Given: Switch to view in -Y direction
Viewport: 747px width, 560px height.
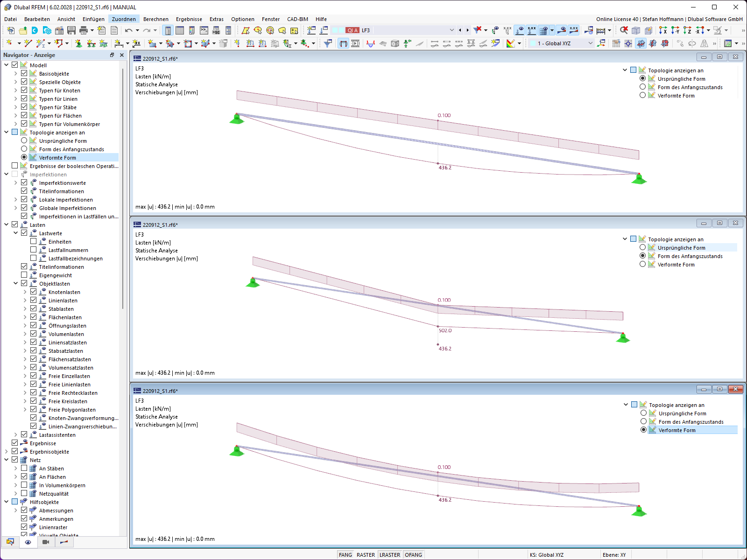Looking at the screenshot, I should pyautogui.click(x=675, y=30).
